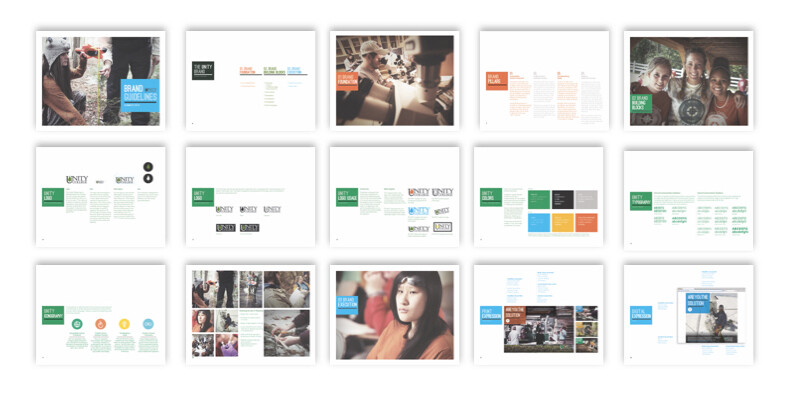Image resolution: width=792 pixels, height=393 pixels.
Task: Open the Unity Typography page thumbnail
Action: click(x=688, y=201)
